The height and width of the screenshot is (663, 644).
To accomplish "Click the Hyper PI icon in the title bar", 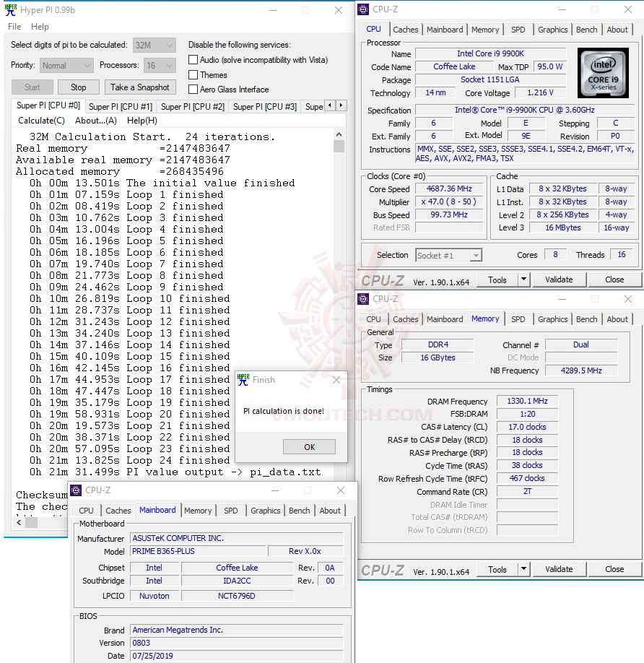I will 10,9.
